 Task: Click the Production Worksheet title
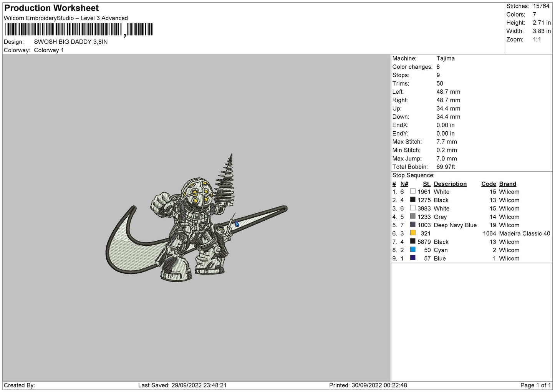click(x=51, y=8)
